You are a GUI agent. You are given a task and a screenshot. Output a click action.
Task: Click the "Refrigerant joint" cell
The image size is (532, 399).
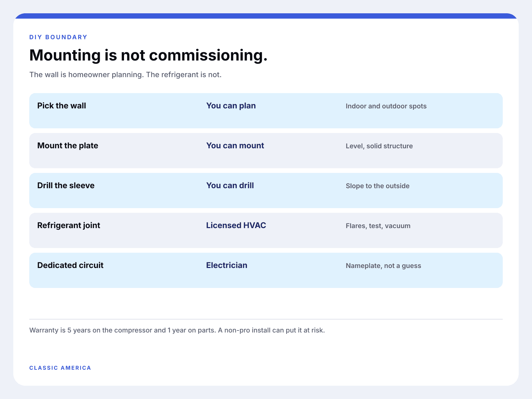point(68,225)
